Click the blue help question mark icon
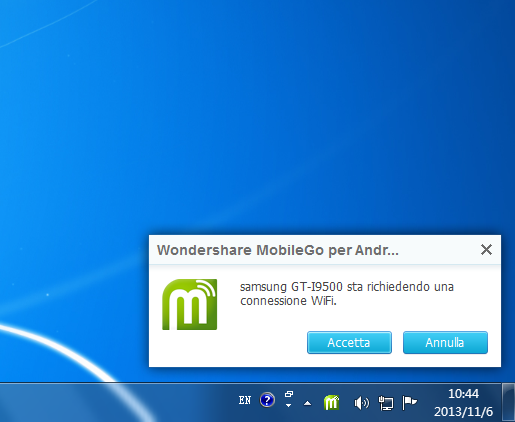Screen dimensions: 515x422 267,400
